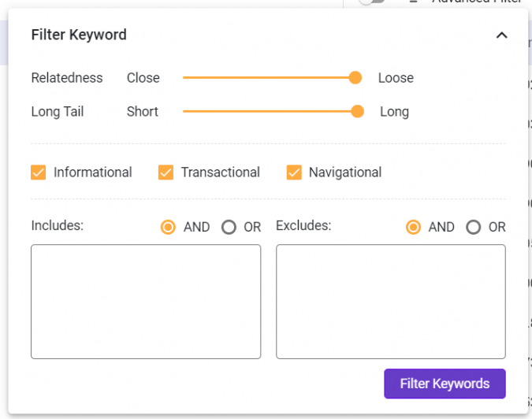
Task: Click the Excludes: label
Action: tap(303, 225)
